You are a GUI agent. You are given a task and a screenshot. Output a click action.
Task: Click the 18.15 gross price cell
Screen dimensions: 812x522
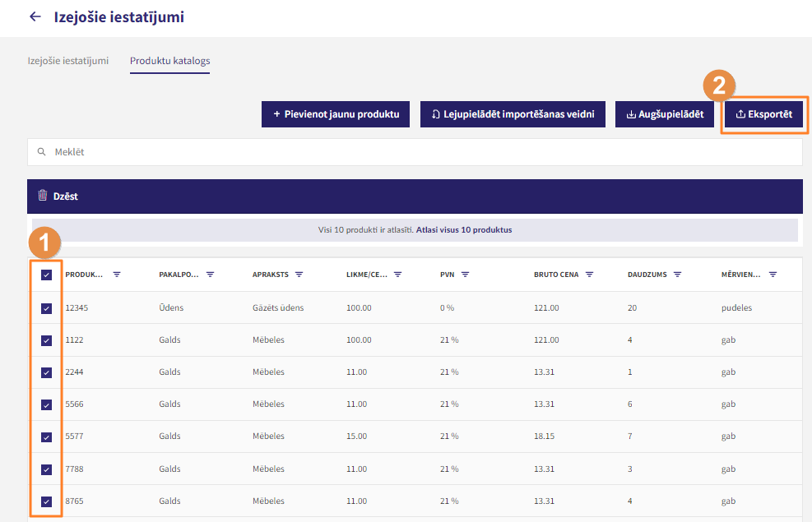[545, 437]
